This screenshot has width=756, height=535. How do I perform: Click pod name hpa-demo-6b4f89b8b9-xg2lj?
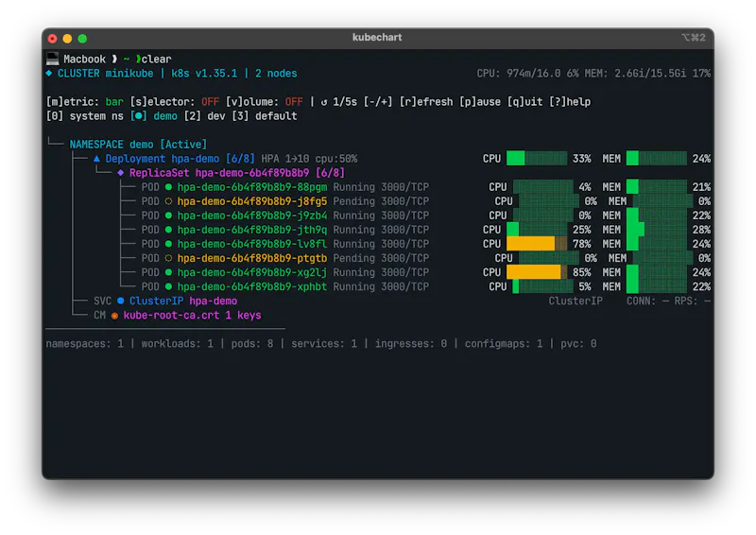(252, 272)
